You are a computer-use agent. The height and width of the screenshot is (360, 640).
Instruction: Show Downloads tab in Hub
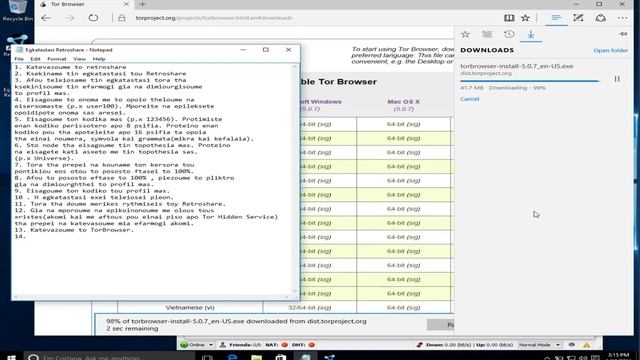531,34
